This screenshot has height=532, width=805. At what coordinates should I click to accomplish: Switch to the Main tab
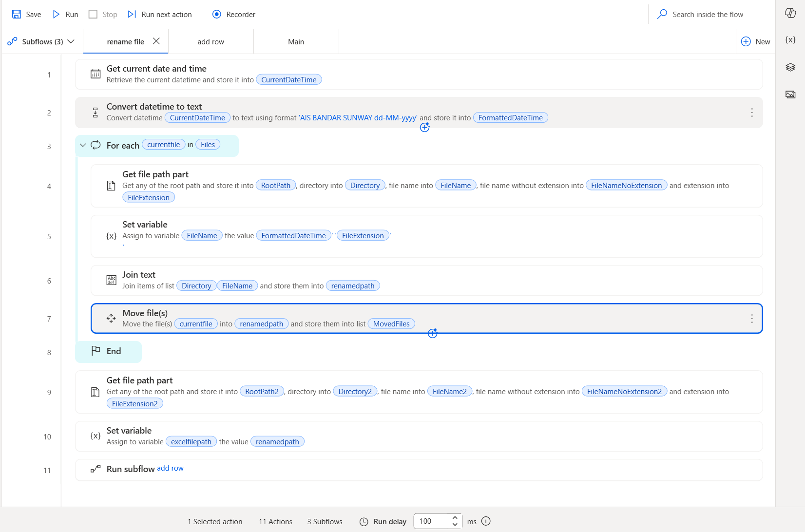point(296,42)
